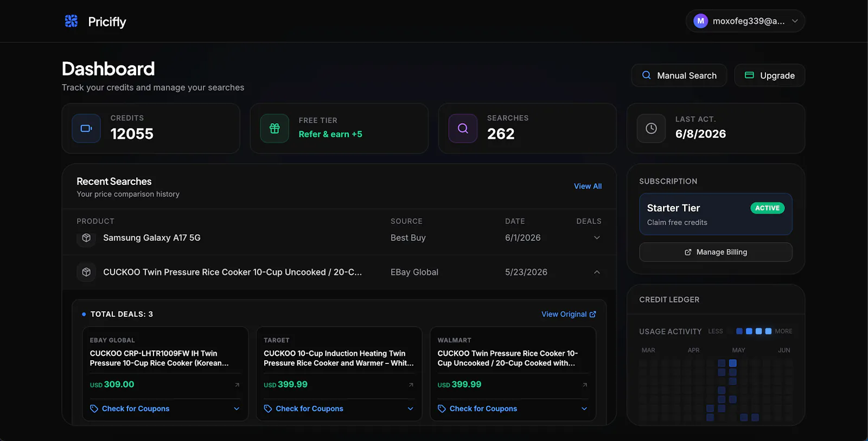Click the Pricifly logo icon

71,21
